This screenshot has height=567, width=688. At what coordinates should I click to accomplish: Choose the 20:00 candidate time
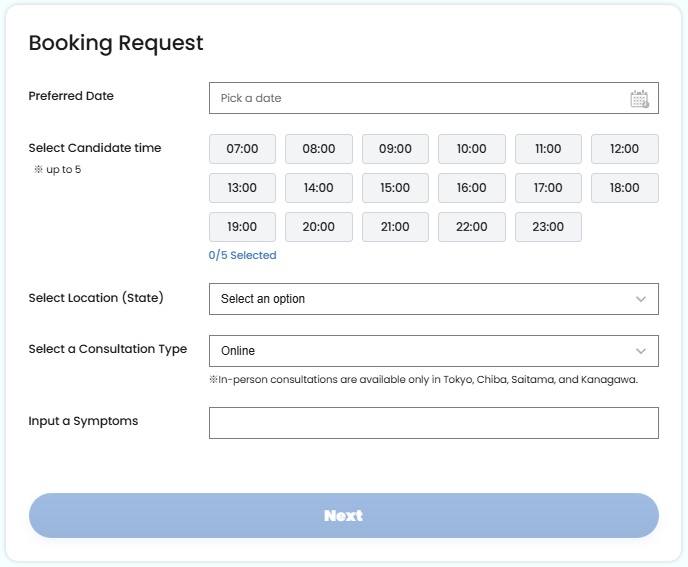(x=319, y=227)
